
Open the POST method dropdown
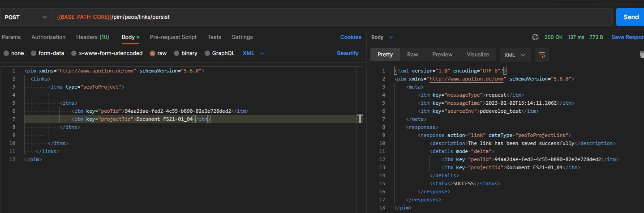[x=26, y=17]
